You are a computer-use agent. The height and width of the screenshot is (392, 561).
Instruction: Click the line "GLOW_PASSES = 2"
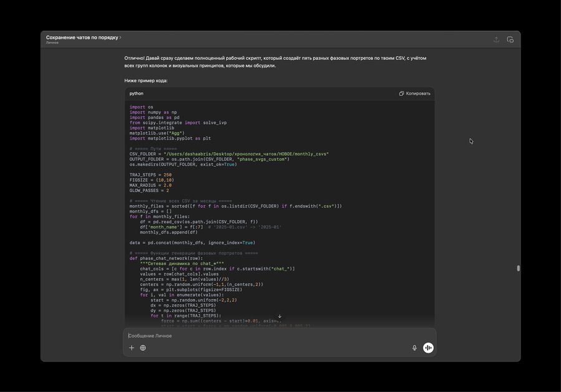click(x=149, y=190)
